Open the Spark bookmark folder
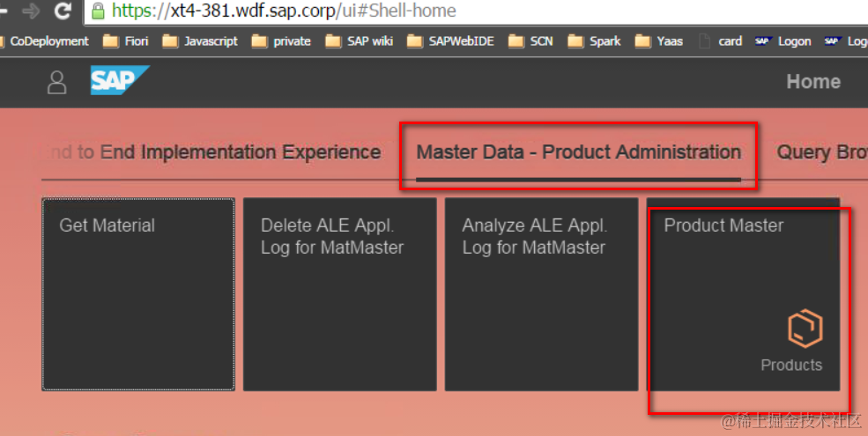 (x=594, y=41)
